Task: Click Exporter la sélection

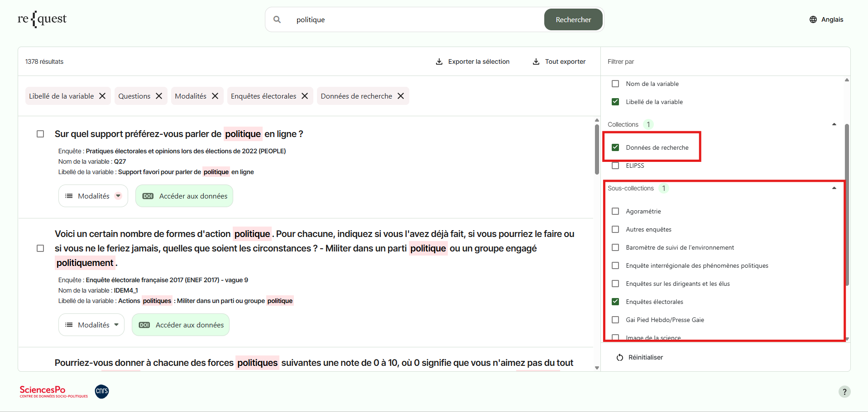Action: [x=472, y=62]
